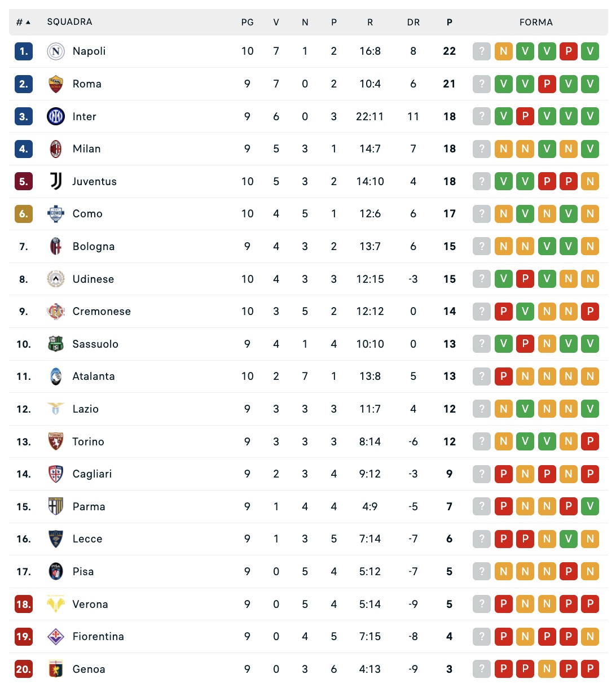The image size is (616, 683).
Task: Open the Sassuolo team page
Action: pos(95,344)
